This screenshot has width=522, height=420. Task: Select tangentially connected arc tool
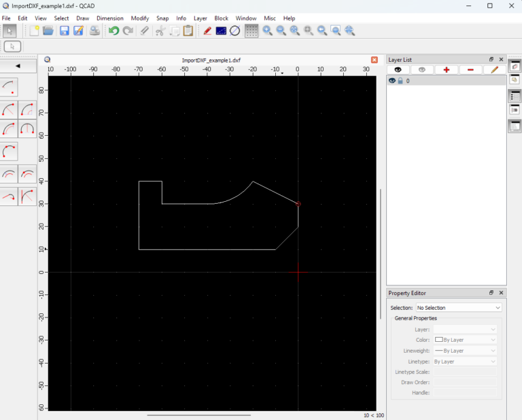[x=9, y=196]
